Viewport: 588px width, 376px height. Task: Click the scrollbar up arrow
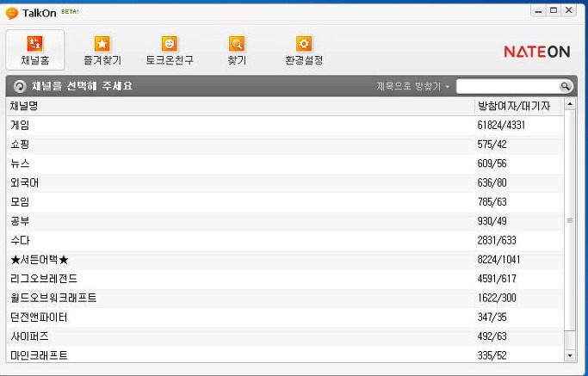(x=570, y=104)
